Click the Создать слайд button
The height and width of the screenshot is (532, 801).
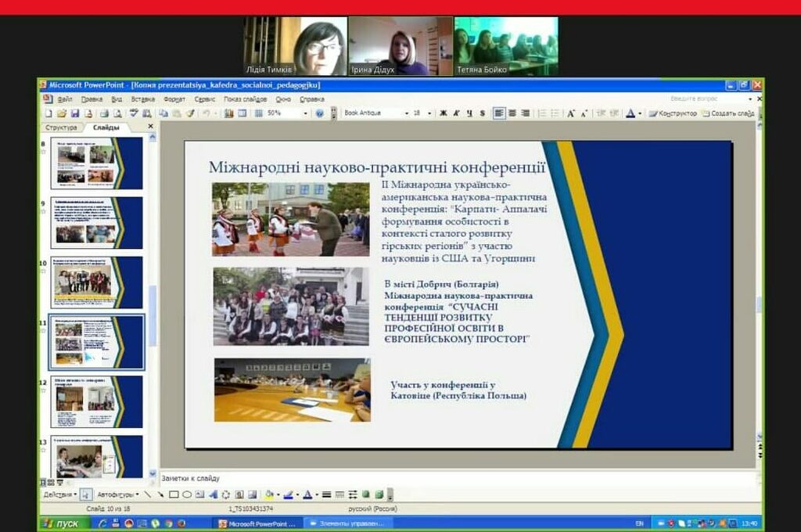[x=728, y=113]
